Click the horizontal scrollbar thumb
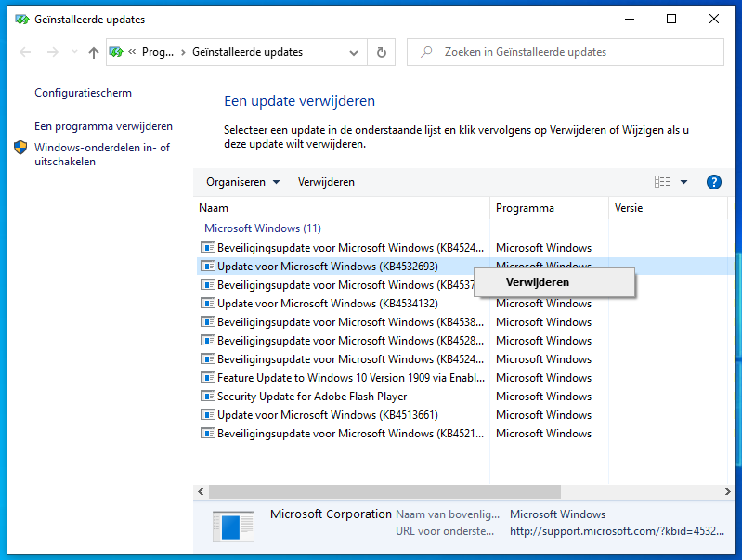The height and width of the screenshot is (560, 742). pos(384,491)
